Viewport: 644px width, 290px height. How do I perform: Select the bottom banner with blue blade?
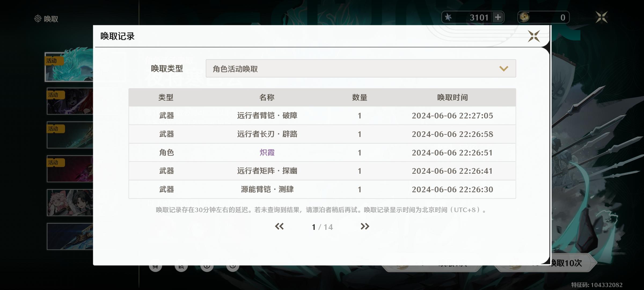70,237
